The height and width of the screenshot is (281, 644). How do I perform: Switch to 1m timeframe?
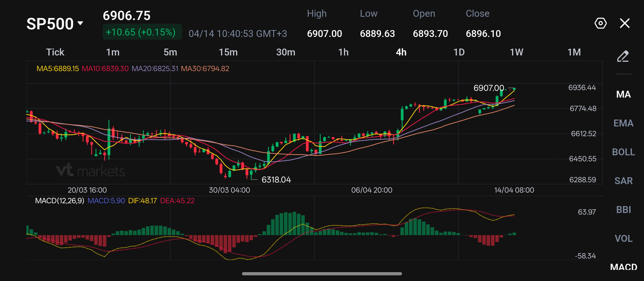click(x=113, y=52)
